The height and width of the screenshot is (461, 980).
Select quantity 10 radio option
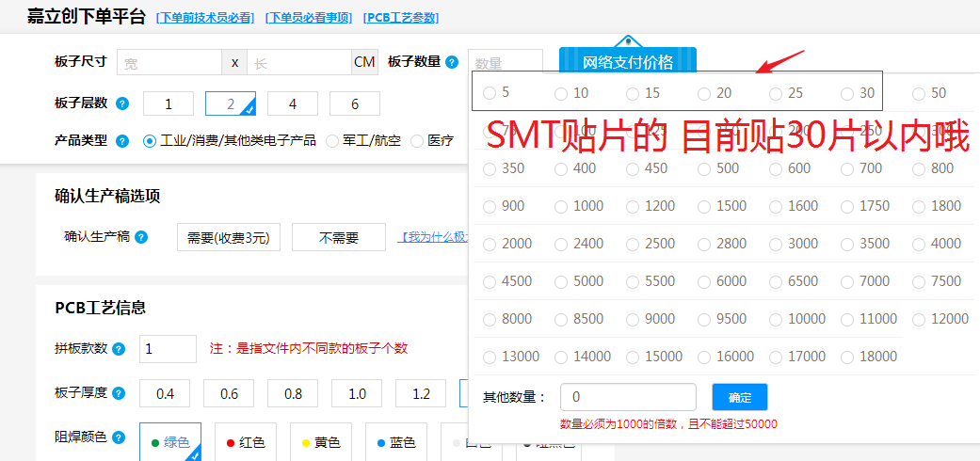[561, 93]
